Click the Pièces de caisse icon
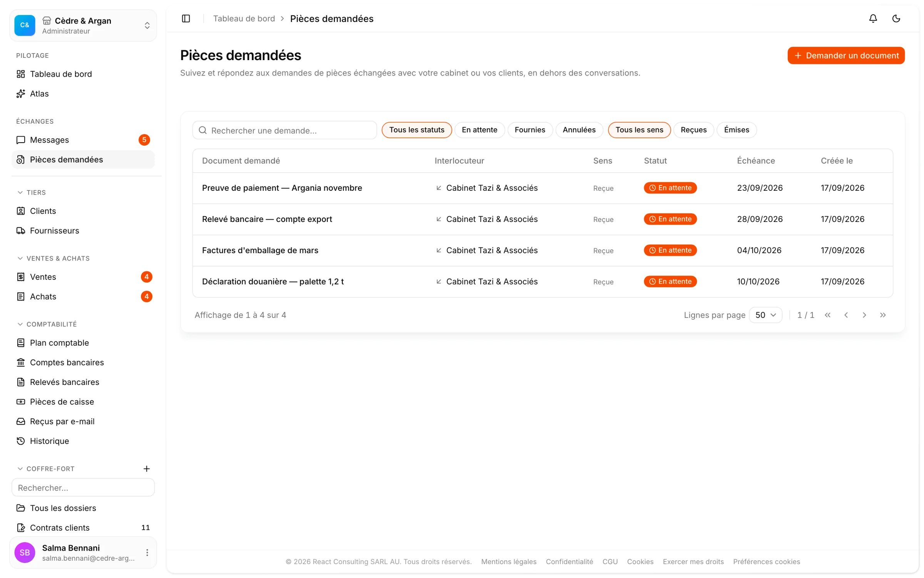Screen dimensions: 924x578 pos(21,402)
